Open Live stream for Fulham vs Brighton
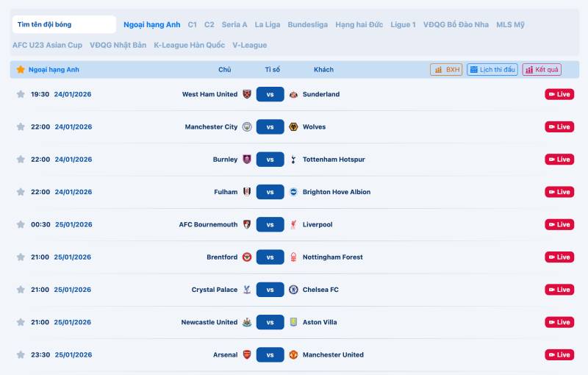588x375 pixels. (559, 192)
